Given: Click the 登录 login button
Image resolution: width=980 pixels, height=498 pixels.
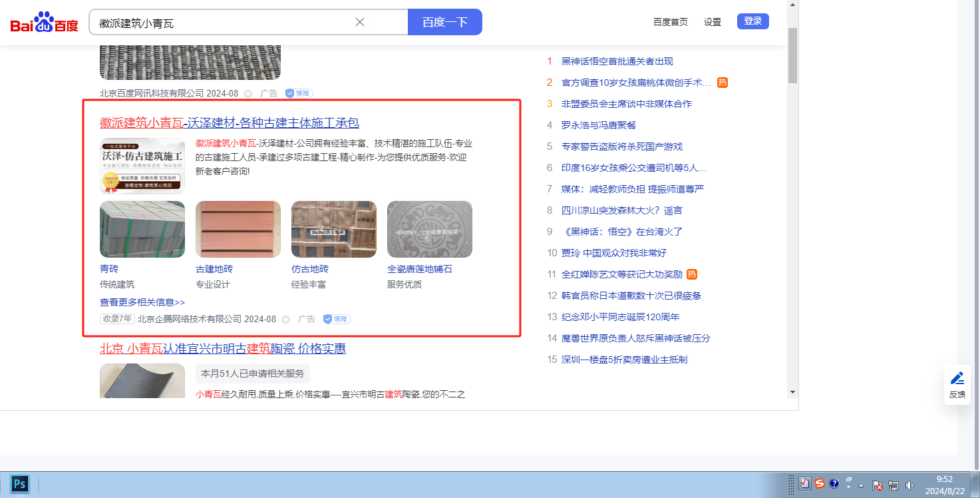Looking at the screenshot, I should 753,21.
